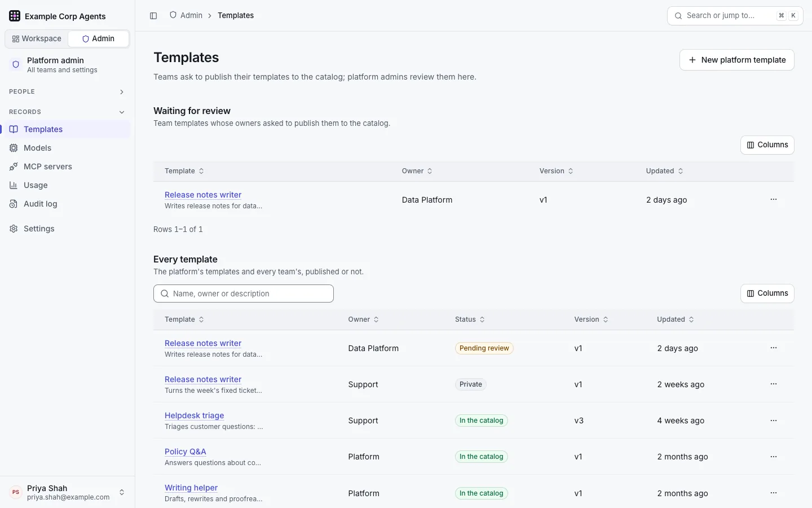Screen dimensions: 812x508
Task: Sort Every template table by Owner
Action: pyautogui.click(x=363, y=319)
